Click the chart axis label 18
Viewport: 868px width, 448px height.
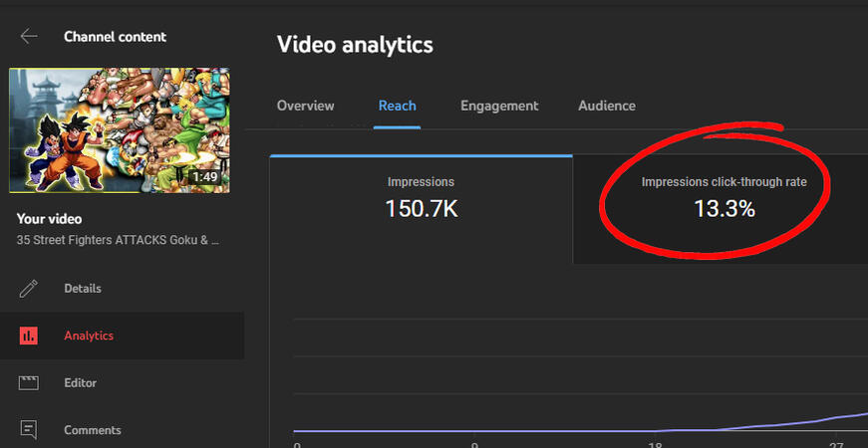[655, 445]
